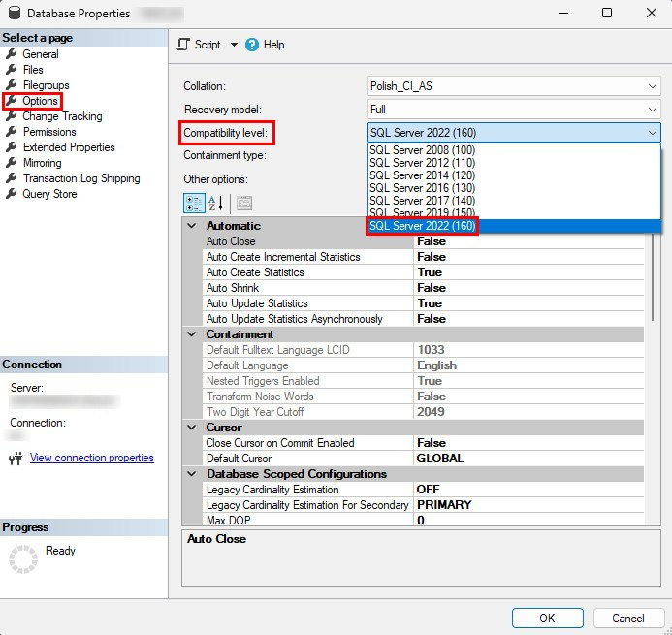Click the OK button
This screenshot has height=635, width=672.
(x=547, y=618)
